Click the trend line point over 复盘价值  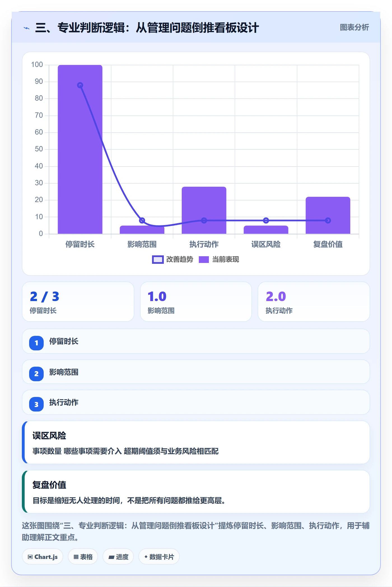pyautogui.click(x=328, y=220)
